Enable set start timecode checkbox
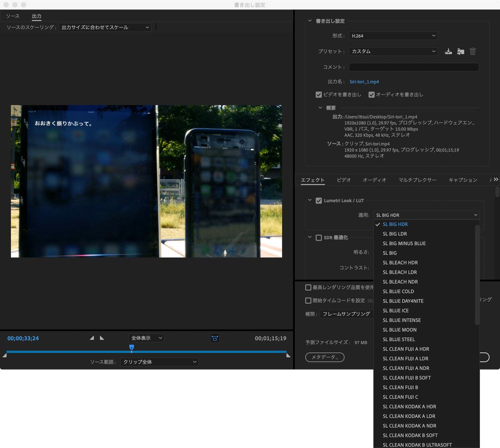The image size is (500, 448). coord(308,300)
